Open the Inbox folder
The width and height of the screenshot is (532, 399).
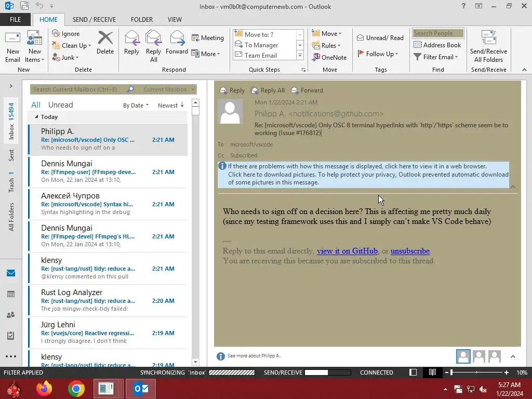click(x=11, y=121)
